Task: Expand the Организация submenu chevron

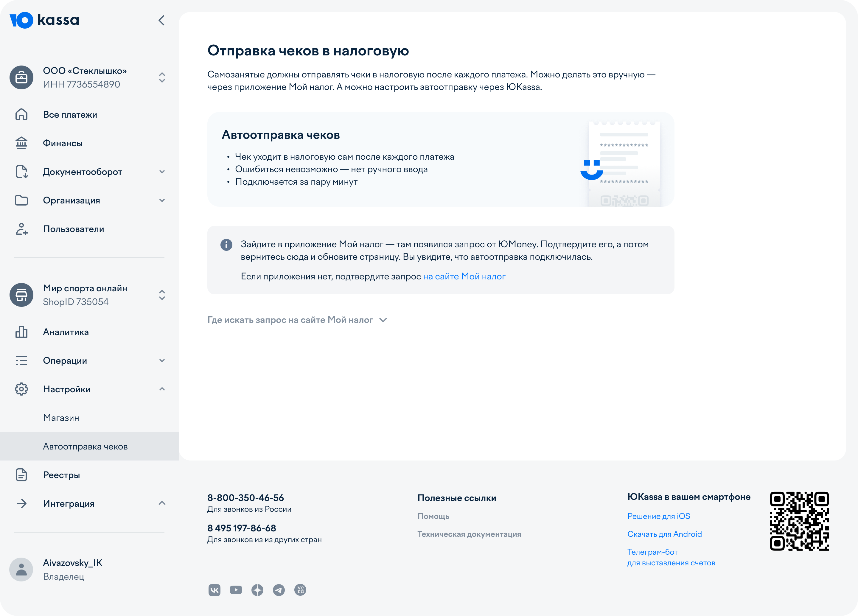Action: (162, 200)
